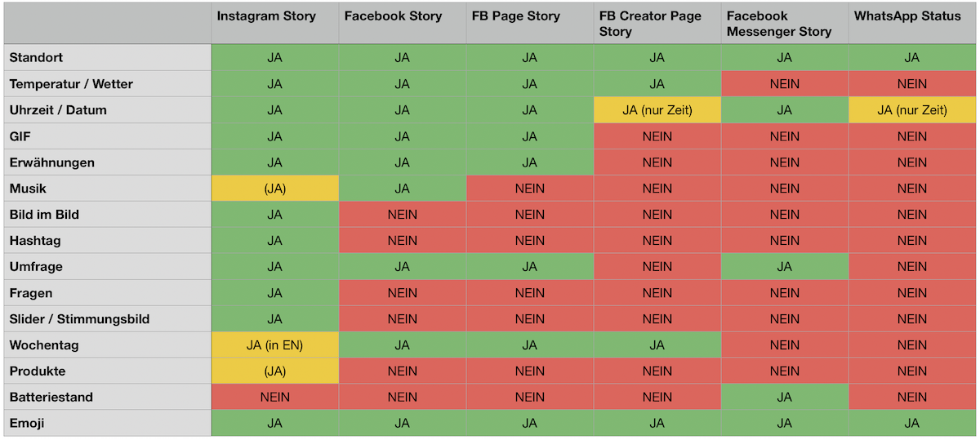
Task: Select FB Creator Page JA (nur Zeit) cell
Action: (x=657, y=110)
